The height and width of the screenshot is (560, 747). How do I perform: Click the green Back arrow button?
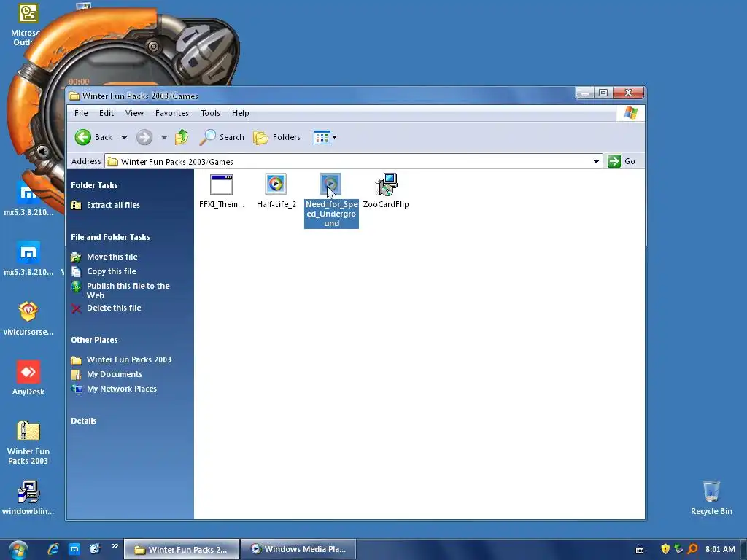(83, 137)
